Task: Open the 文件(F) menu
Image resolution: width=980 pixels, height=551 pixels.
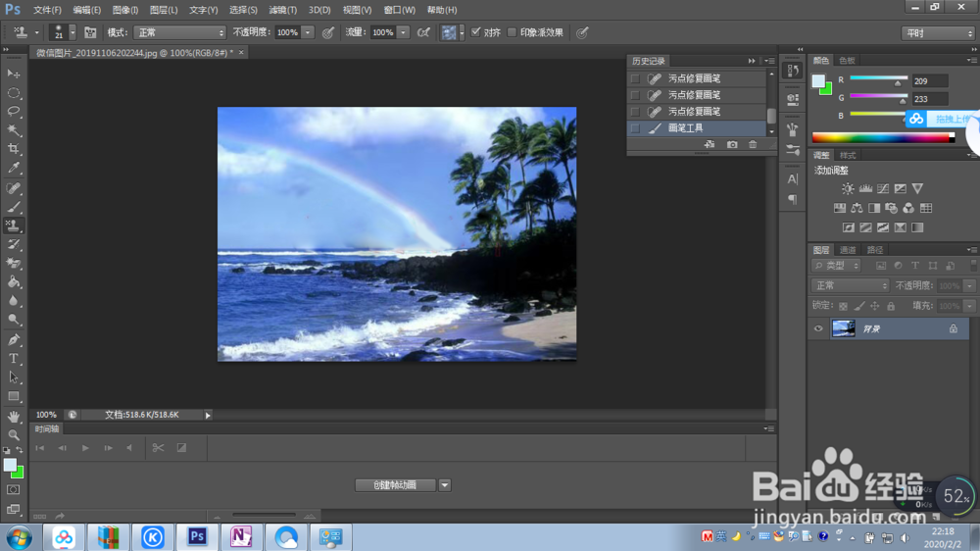Action: [47, 10]
